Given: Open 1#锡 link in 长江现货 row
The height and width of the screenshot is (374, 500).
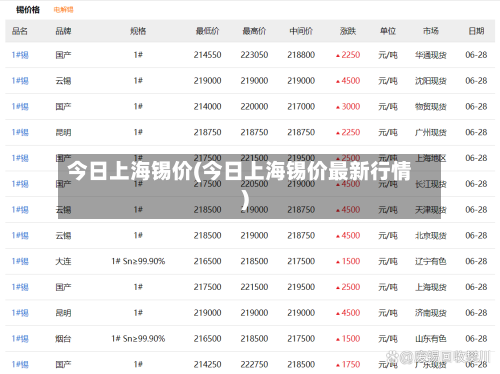Looking at the screenshot, I should coord(20,184).
